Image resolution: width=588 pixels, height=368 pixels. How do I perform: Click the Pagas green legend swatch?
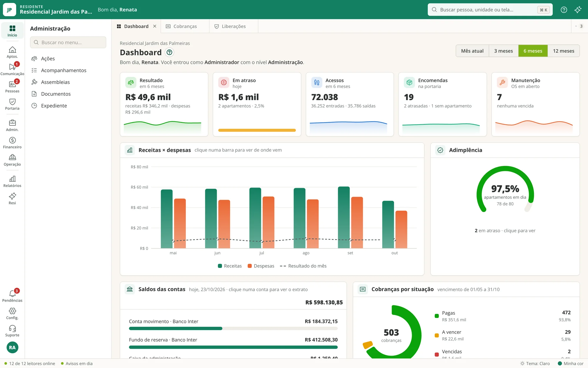click(x=437, y=316)
